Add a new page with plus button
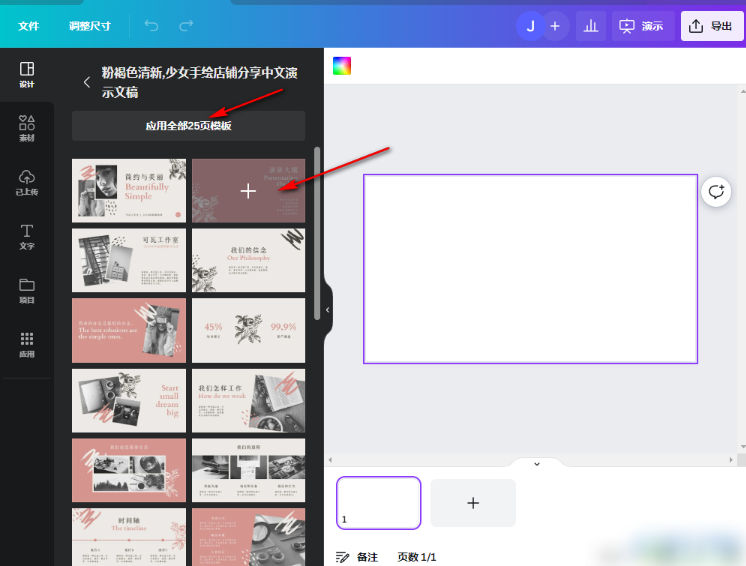 473,503
